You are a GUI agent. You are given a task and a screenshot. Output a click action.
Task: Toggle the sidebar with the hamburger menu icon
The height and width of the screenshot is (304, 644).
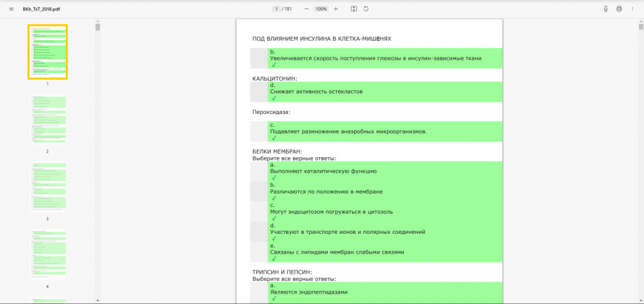pyautogui.click(x=11, y=9)
